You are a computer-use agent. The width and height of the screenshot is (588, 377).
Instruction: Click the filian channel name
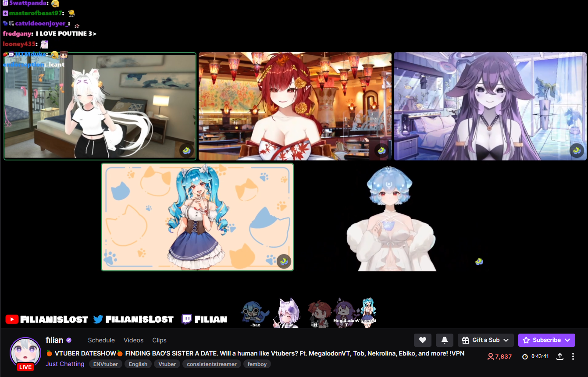[54, 340]
